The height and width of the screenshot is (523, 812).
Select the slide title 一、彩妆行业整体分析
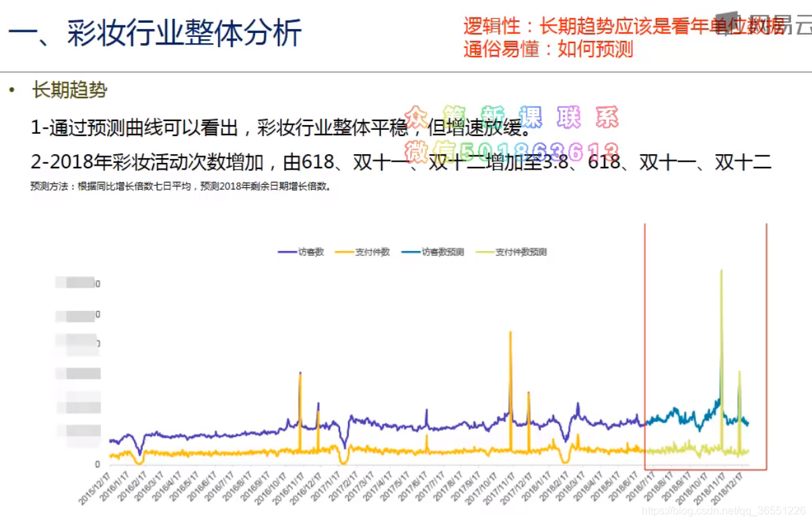coord(154,33)
